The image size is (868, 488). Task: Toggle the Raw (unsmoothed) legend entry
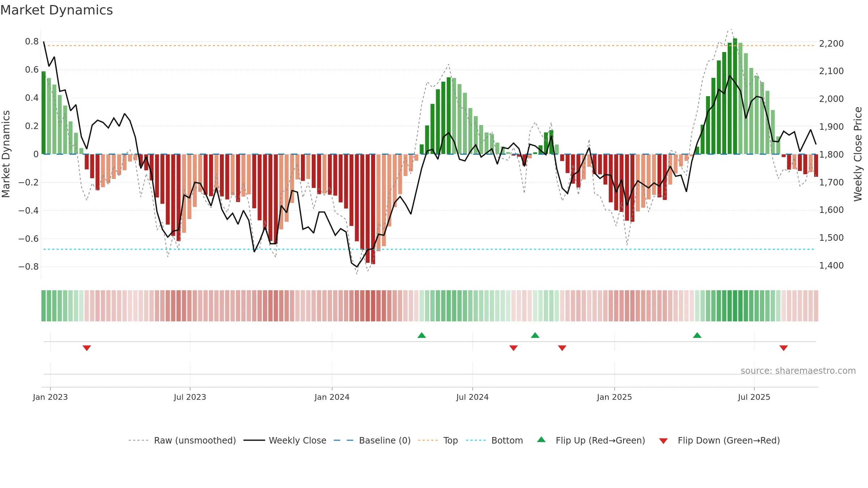click(182, 440)
